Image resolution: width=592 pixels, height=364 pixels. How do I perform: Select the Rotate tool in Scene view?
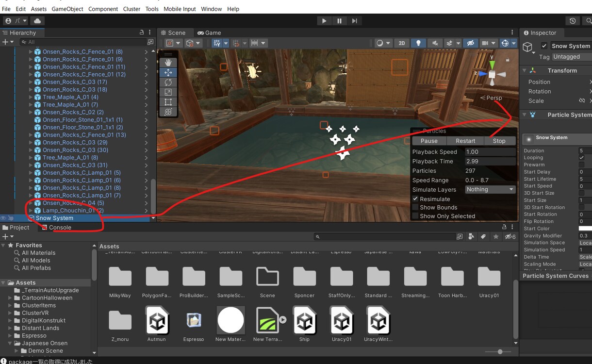(x=168, y=83)
